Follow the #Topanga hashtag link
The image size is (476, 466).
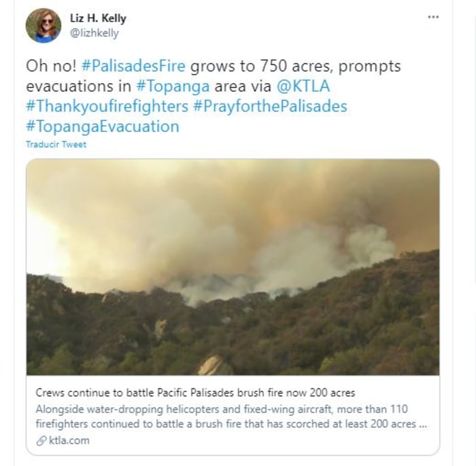point(167,87)
